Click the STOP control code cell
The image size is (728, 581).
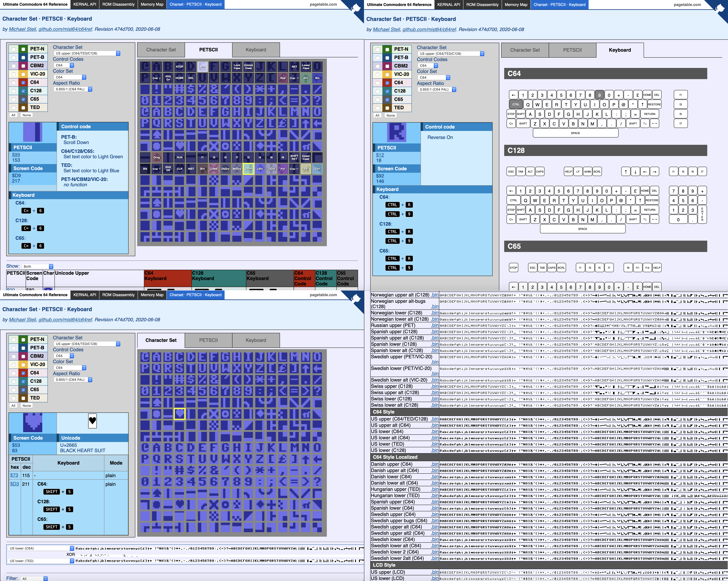(179, 67)
